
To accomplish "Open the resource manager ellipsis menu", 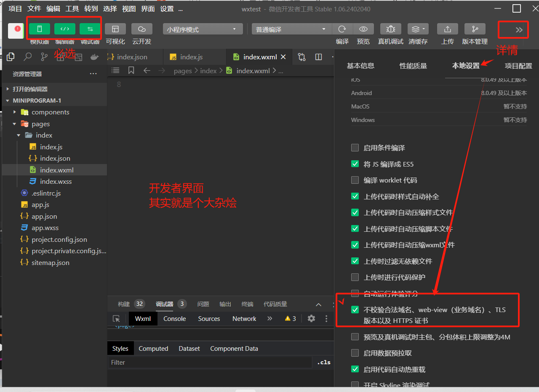I will (x=93, y=74).
